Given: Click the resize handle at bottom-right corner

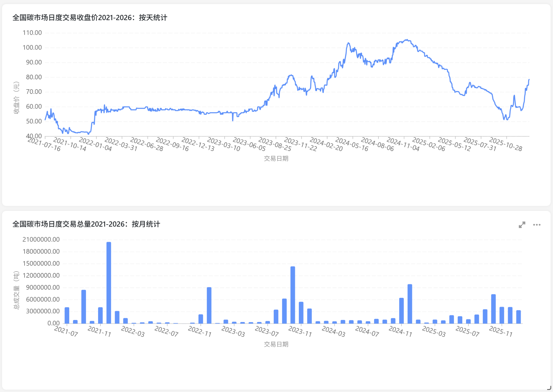Looking at the screenshot, I should point(549,388).
